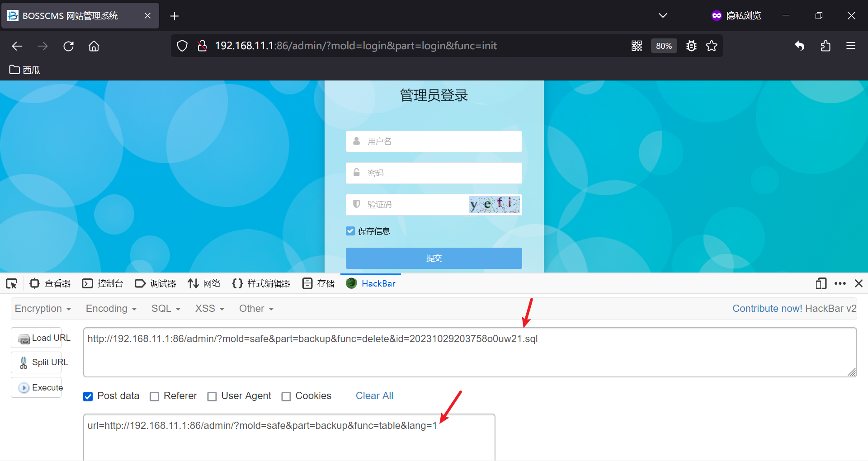Image resolution: width=868 pixels, height=461 pixels.
Task: Reset the 80% zoom level badge
Action: pyautogui.click(x=664, y=46)
